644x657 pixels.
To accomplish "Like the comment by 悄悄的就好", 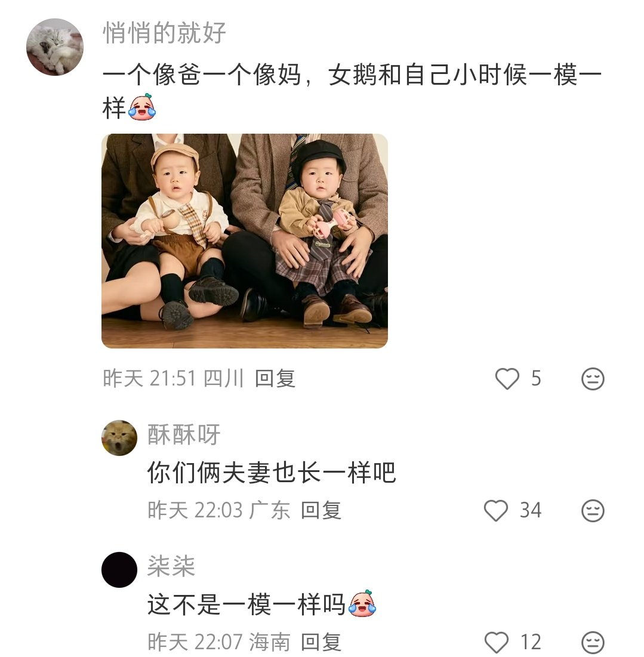I will point(507,378).
